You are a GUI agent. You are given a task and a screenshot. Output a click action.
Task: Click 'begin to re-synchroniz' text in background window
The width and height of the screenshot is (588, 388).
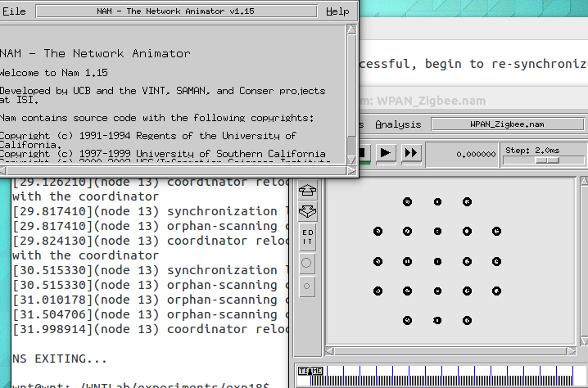[x=506, y=64]
